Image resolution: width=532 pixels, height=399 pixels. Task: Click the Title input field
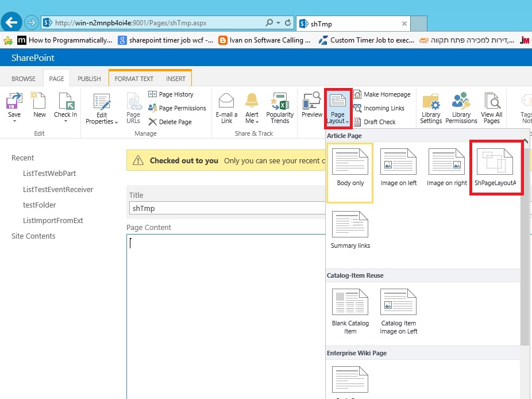(227, 208)
